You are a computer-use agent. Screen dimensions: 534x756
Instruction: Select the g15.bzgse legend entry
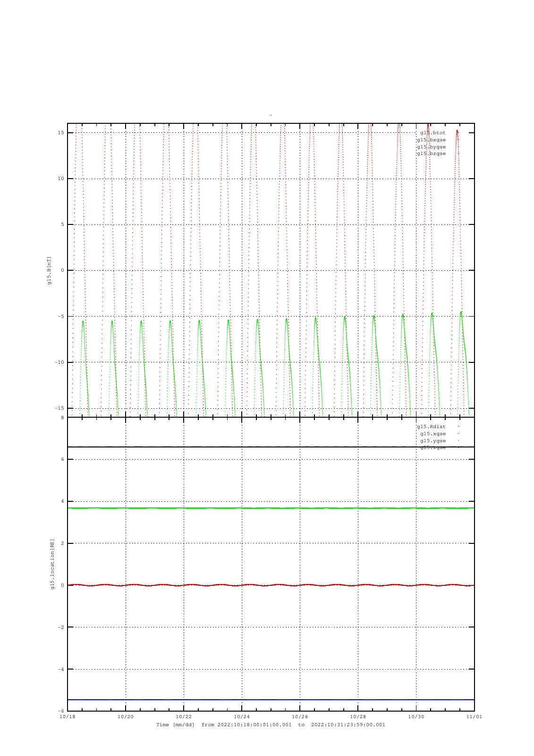point(431,154)
